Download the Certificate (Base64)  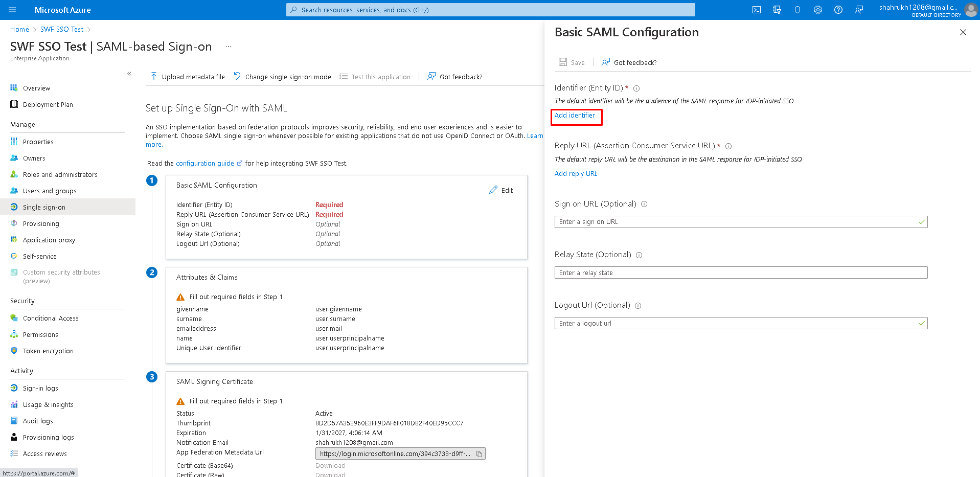(x=330, y=466)
